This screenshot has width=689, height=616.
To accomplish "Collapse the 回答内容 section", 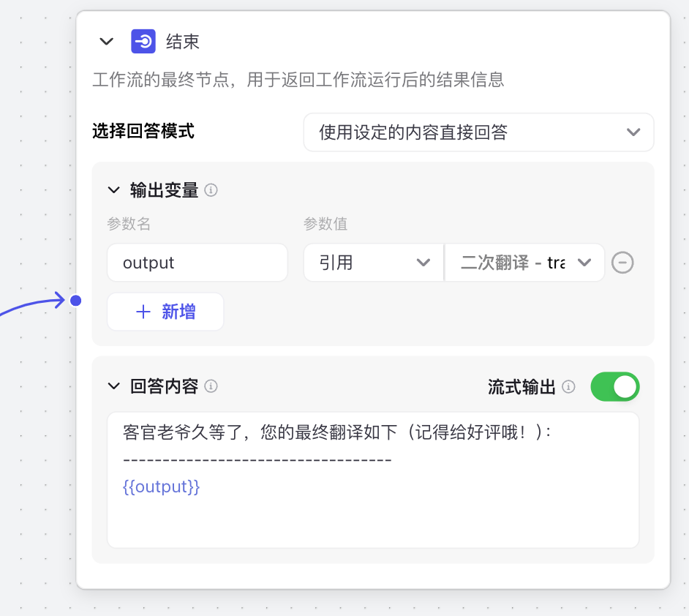I will [114, 386].
